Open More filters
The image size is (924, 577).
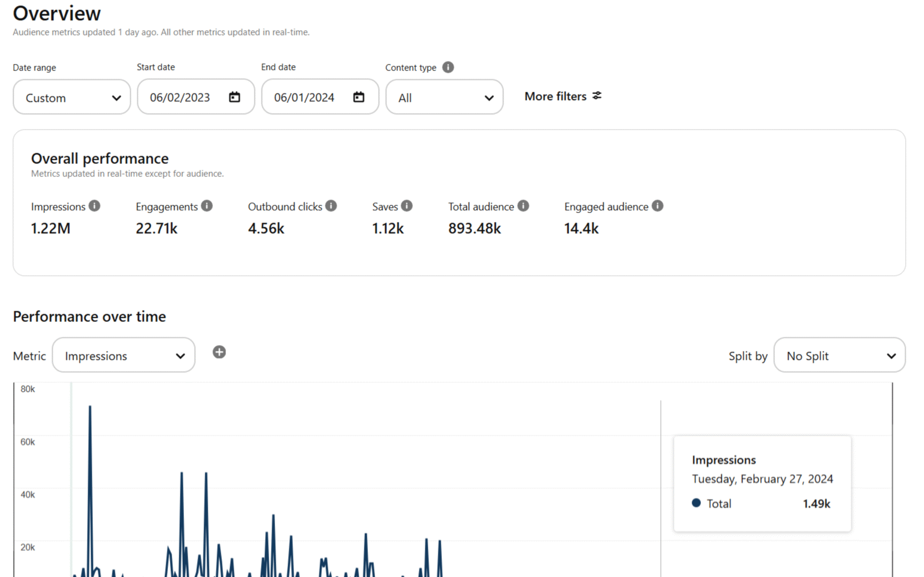click(563, 96)
